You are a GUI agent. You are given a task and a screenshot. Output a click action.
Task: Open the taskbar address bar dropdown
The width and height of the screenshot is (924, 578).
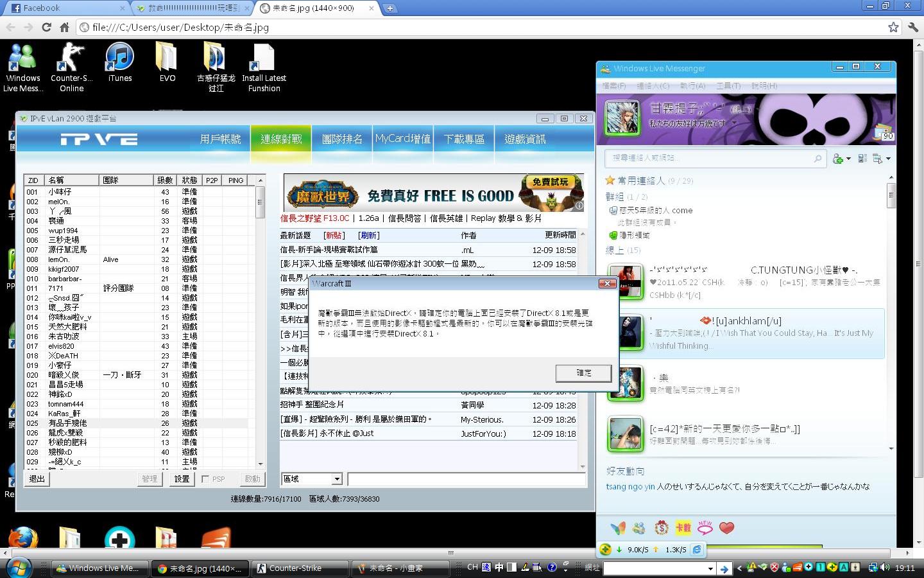click(x=710, y=568)
